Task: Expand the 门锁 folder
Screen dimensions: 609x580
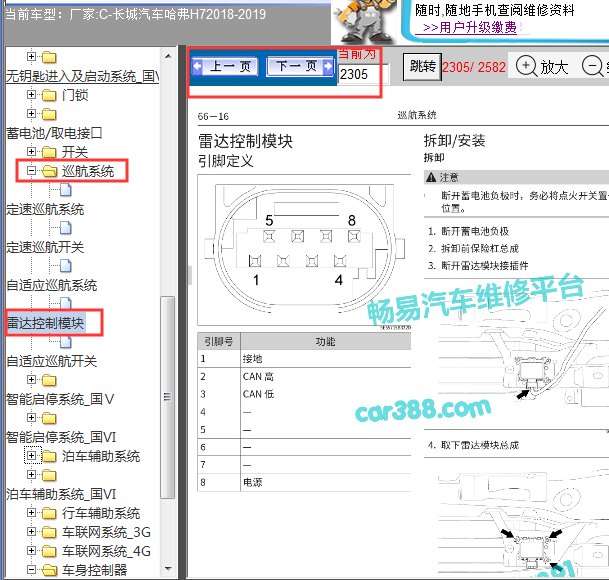Action: tap(31, 94)
